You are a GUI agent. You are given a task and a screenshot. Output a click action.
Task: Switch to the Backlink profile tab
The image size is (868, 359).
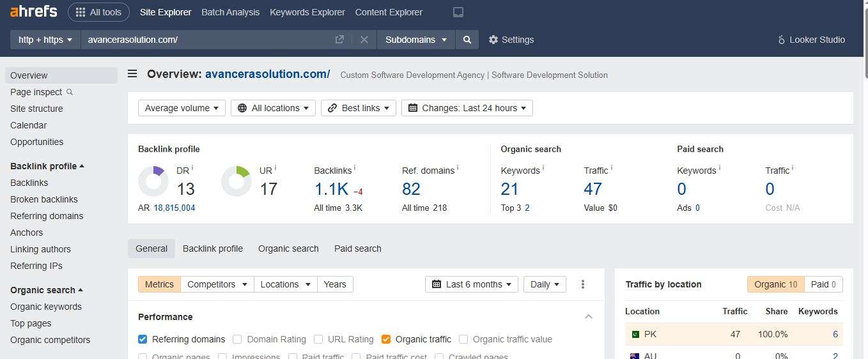213,248
